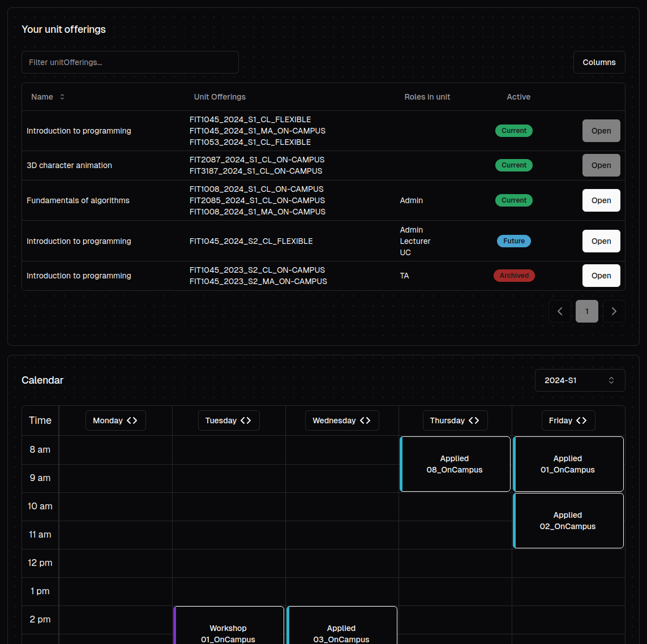Click the Lecturer role text
Screen dimensions: 647x644
[415, 241]
